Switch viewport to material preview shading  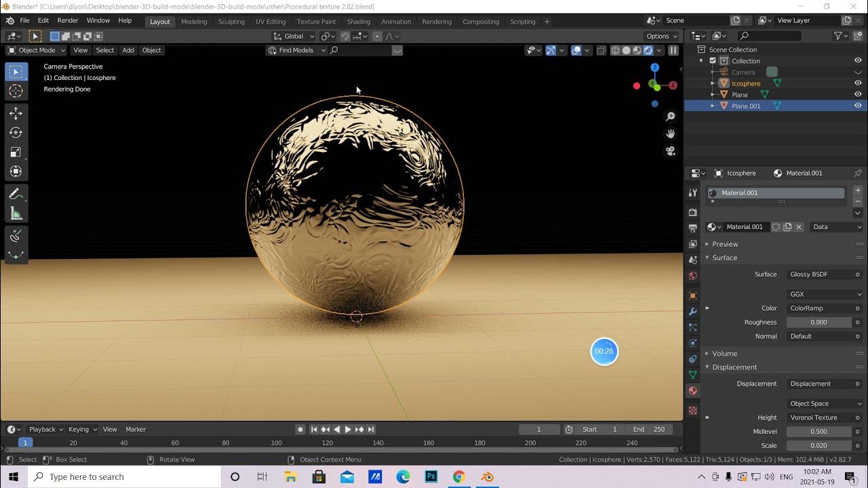pyautogui.click(x=637, y=50)
